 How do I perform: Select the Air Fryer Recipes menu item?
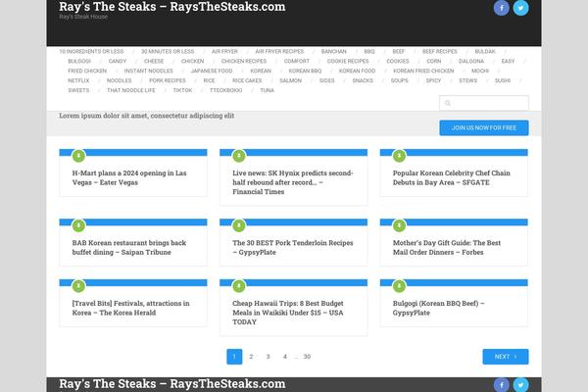(279, 51)
